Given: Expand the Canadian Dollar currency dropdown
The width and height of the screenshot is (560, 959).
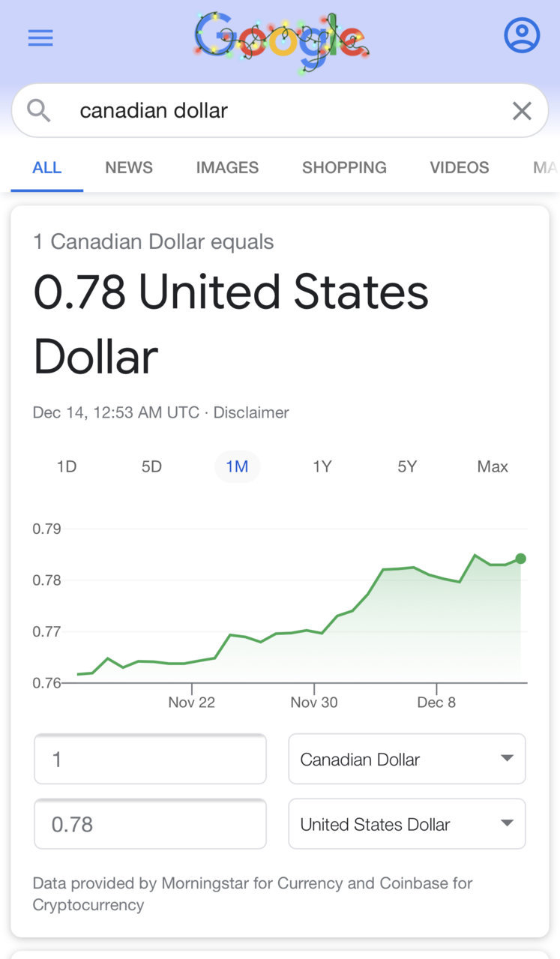Looking at the screenshot, I should click(x=407, y=759).
